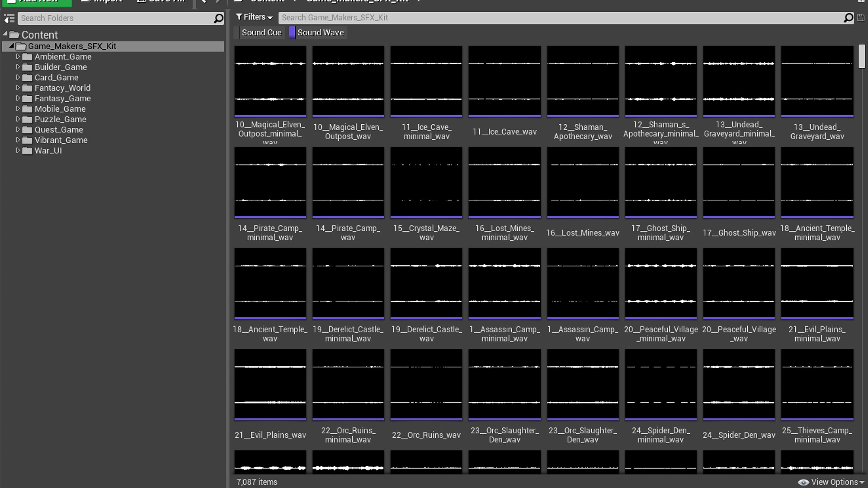Disable the Sound Wave filter chip
Viewport: 868px width, 488px height.
point(321,32)
